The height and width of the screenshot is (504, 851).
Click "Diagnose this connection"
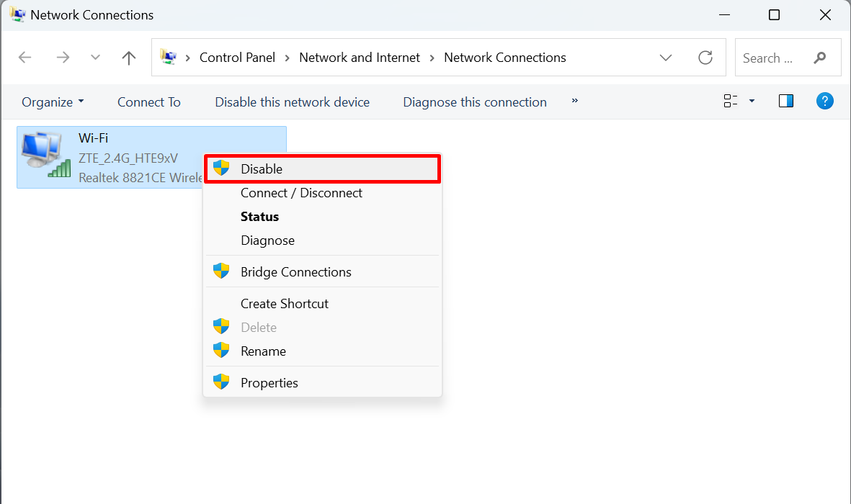(474, 102)
